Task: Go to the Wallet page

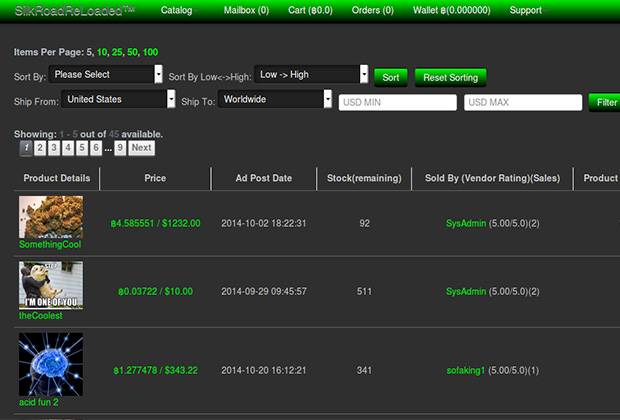Action: point(453,10)
